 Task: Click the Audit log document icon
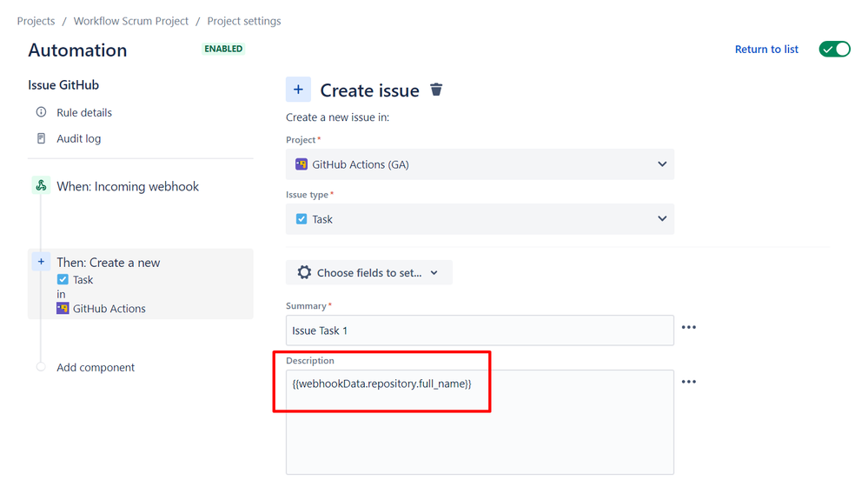41,138
